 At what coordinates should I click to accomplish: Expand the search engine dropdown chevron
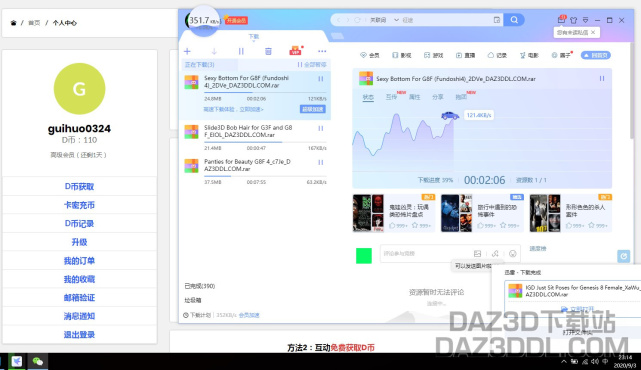tap(396, 20)
